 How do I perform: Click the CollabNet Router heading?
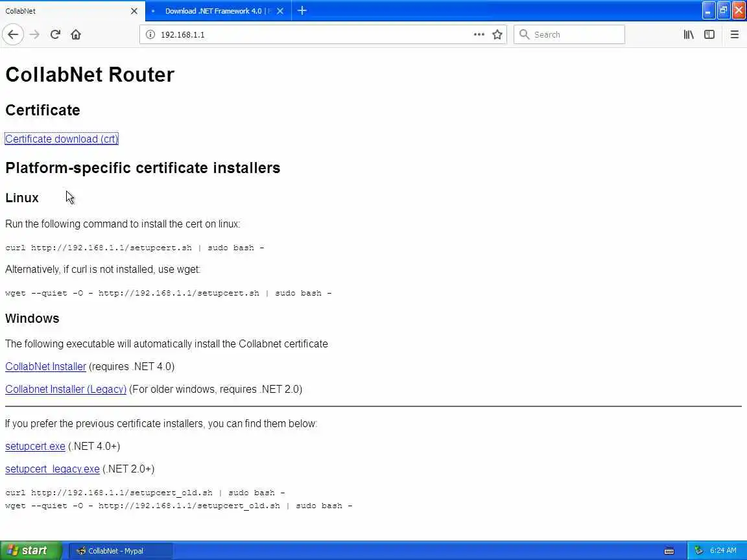tap(90, 75)
